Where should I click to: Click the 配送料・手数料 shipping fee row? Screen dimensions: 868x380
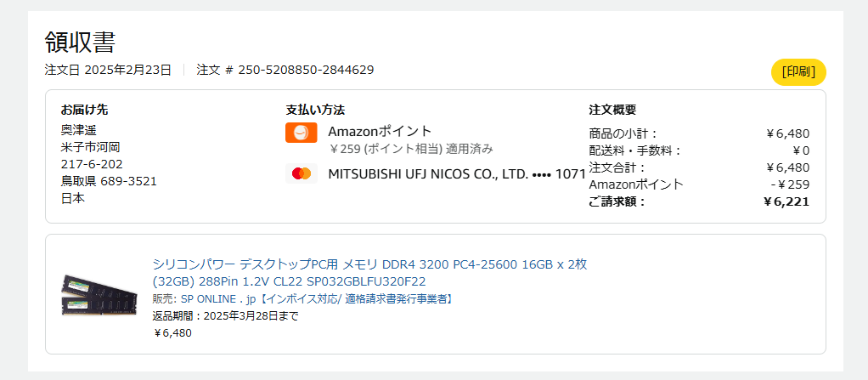pyautogui.click(x=635, y=150)
